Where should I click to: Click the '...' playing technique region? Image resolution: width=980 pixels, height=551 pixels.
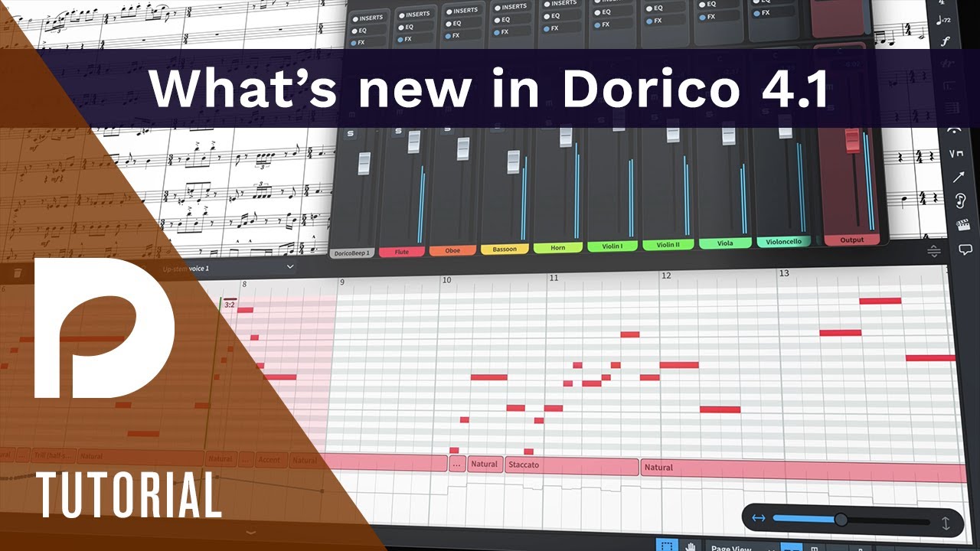(x=457, y=464)
